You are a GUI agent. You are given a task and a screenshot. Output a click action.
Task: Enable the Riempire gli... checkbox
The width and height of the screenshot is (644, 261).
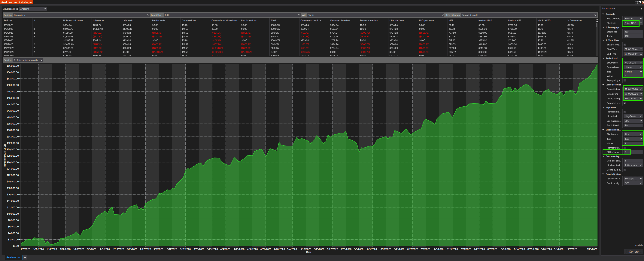[x=624, y=148]
